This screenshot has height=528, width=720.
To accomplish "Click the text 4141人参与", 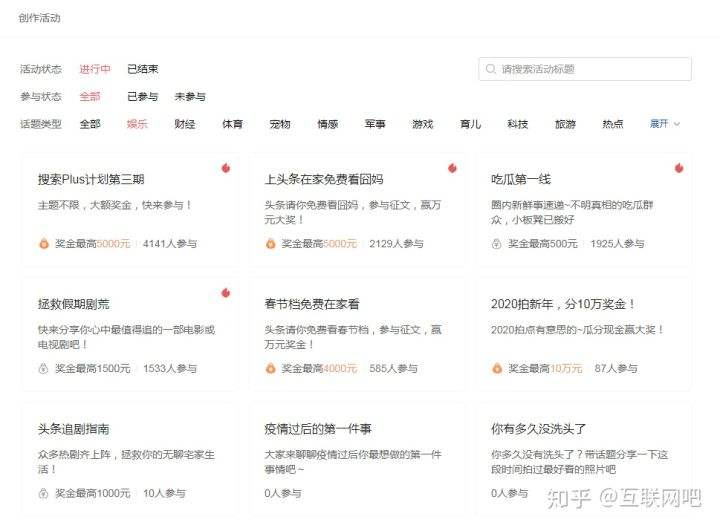I will coord(170,244).
